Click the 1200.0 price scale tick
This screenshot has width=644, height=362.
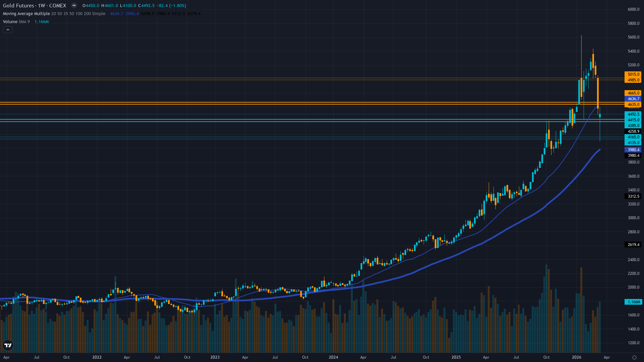click(634, 343)
